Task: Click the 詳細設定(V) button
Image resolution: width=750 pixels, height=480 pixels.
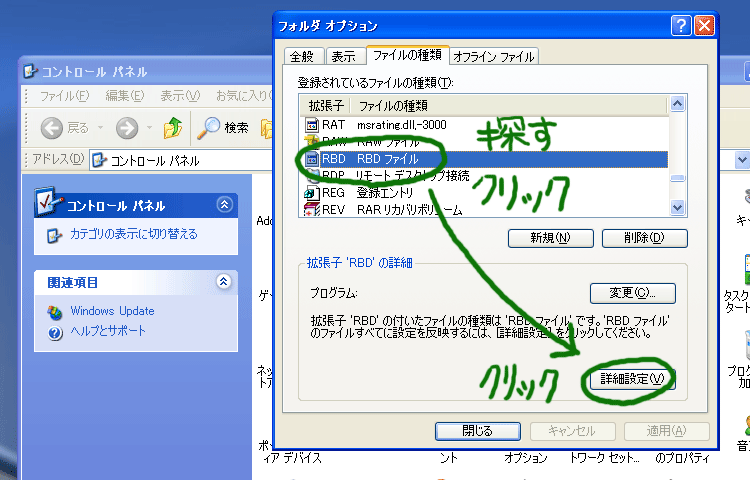Action: (x=632, y=380)
